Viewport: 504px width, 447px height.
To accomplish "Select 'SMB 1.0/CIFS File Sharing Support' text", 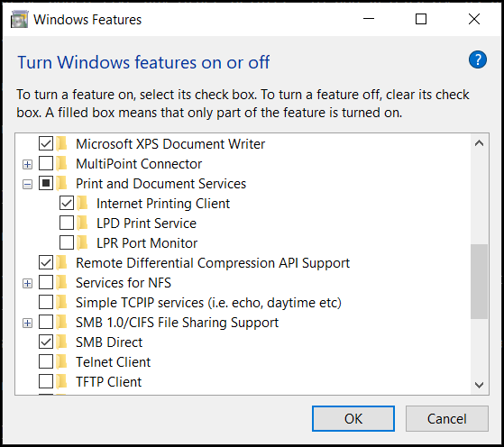I will 177,323.
